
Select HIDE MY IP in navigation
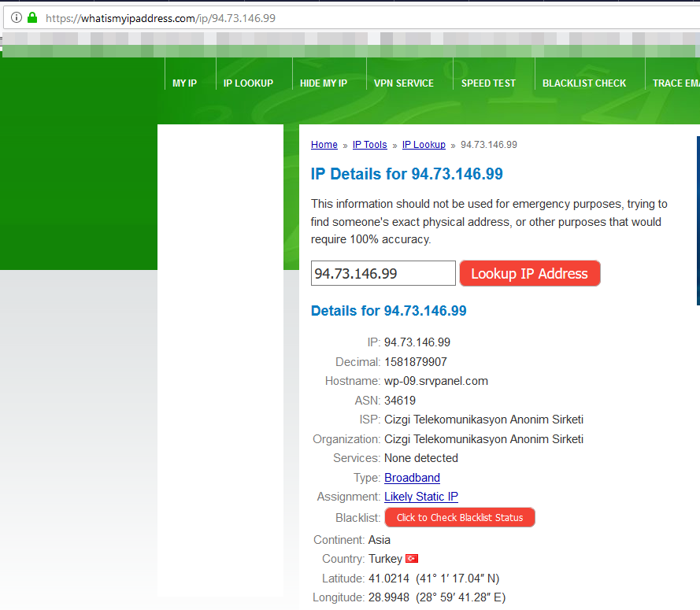click(323, 83)
